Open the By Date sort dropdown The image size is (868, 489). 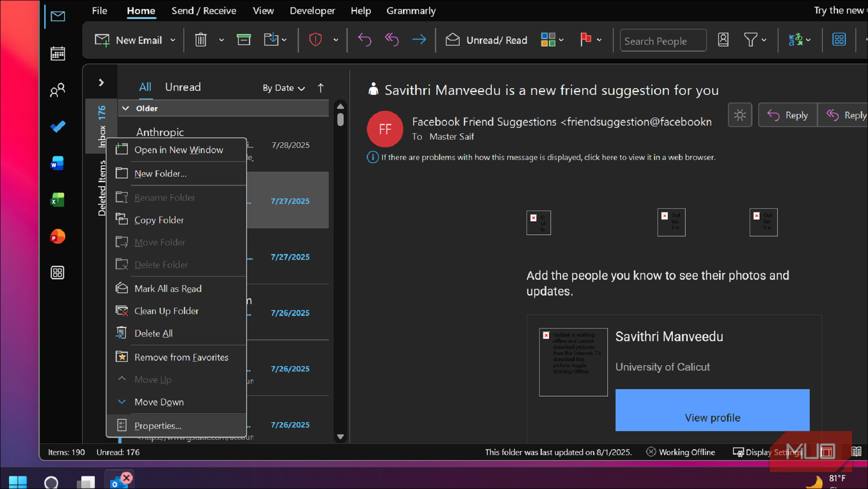click(x=283, y=88)
